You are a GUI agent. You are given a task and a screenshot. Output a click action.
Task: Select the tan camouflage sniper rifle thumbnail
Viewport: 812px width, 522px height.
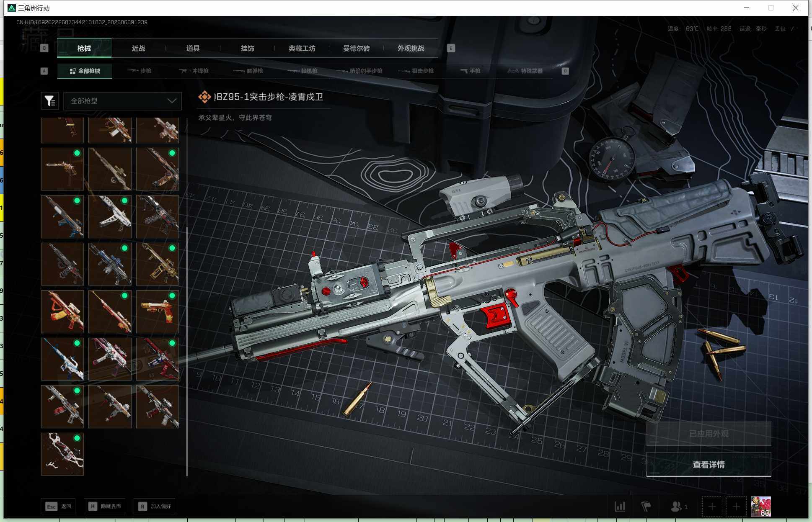(110, 169)
